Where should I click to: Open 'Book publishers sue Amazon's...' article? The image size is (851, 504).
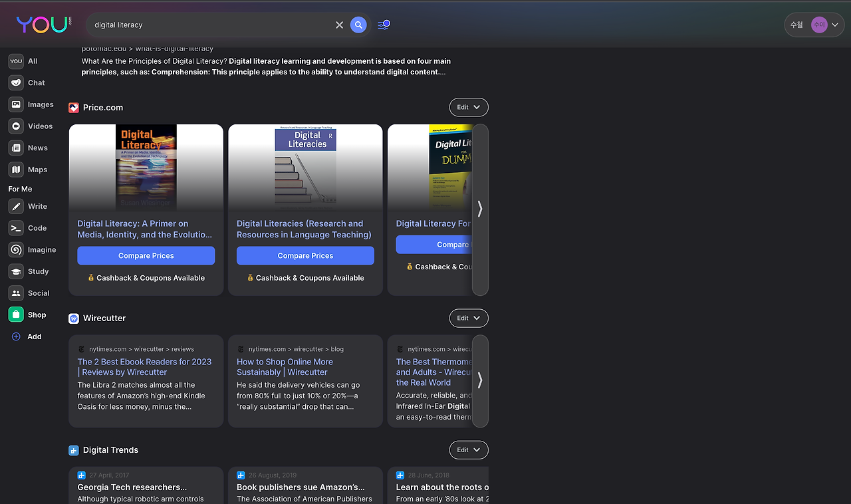click(301, 487)
